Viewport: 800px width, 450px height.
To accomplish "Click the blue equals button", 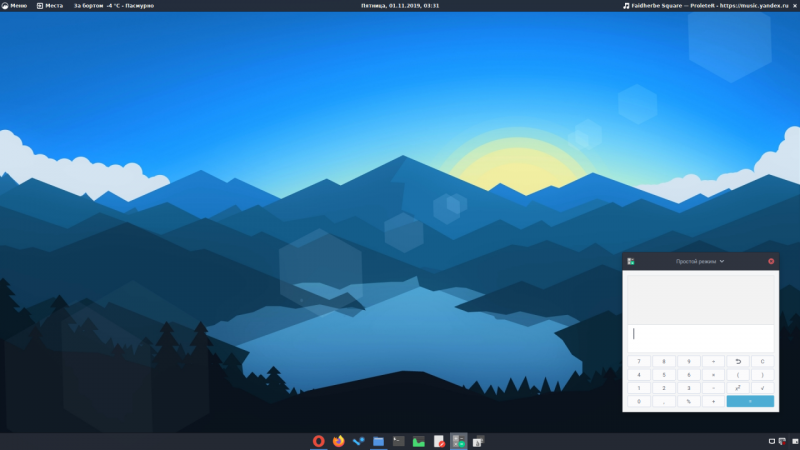I will tap(750, 402).
